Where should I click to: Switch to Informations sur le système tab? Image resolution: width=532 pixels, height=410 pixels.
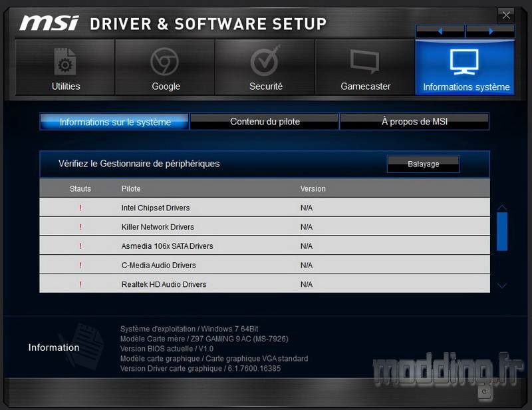(114, 122)
